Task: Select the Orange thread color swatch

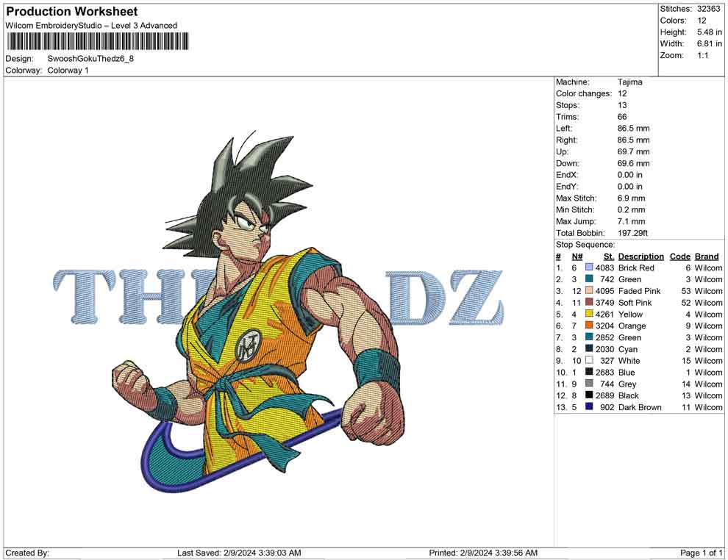Action: coord(589,326)
